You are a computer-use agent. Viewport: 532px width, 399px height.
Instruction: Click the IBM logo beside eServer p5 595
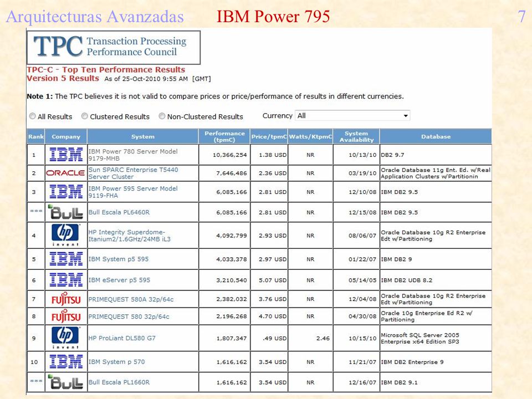click(x=66, y=280)
